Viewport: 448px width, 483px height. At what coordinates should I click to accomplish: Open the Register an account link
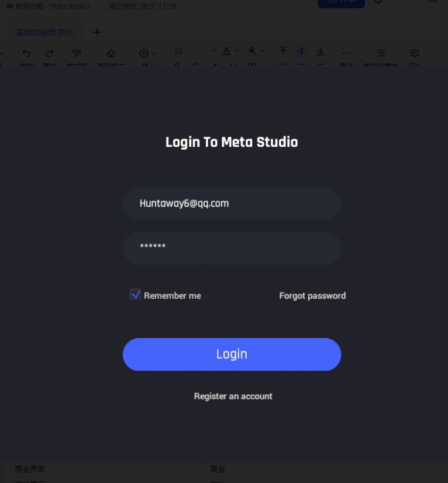(233, 396)
